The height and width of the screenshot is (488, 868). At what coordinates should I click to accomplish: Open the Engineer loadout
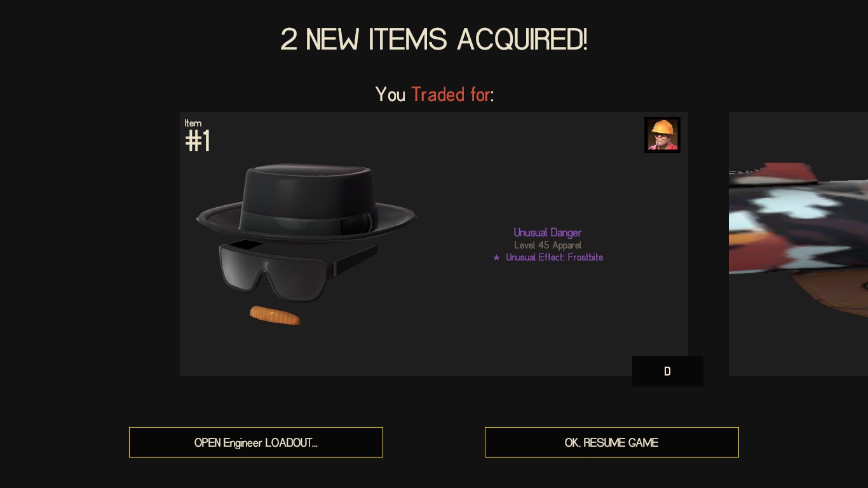coord(256,442)
